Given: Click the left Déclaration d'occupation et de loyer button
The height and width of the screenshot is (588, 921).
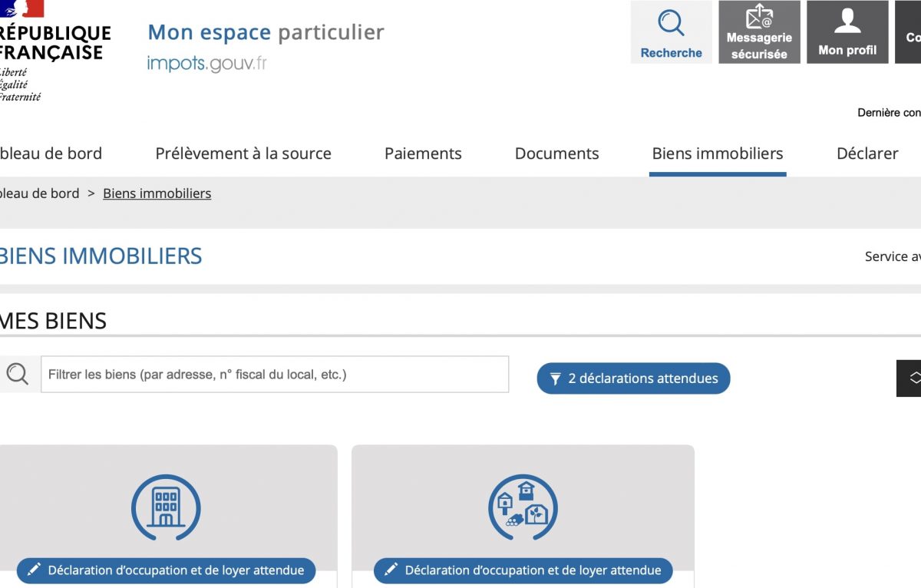Looking at the screenshot, I should [167, 570].
